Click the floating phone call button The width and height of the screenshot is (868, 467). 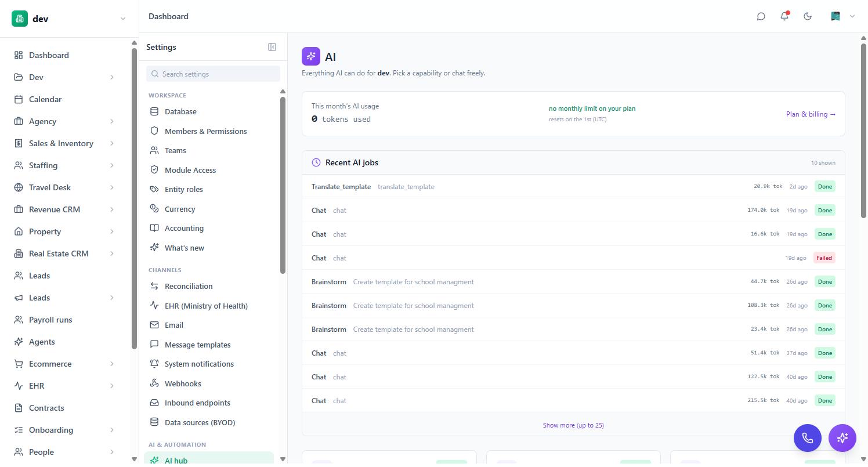click(808, 437)
